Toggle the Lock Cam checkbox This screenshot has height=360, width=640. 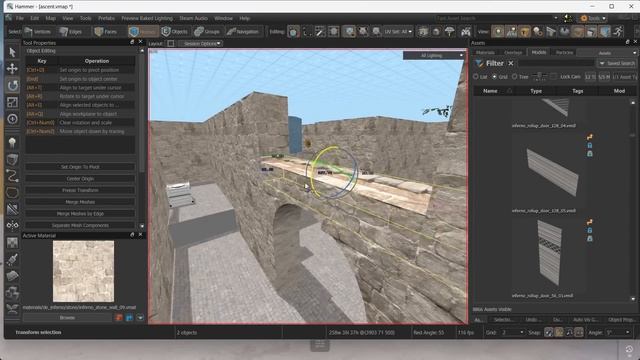coord(553,77)
